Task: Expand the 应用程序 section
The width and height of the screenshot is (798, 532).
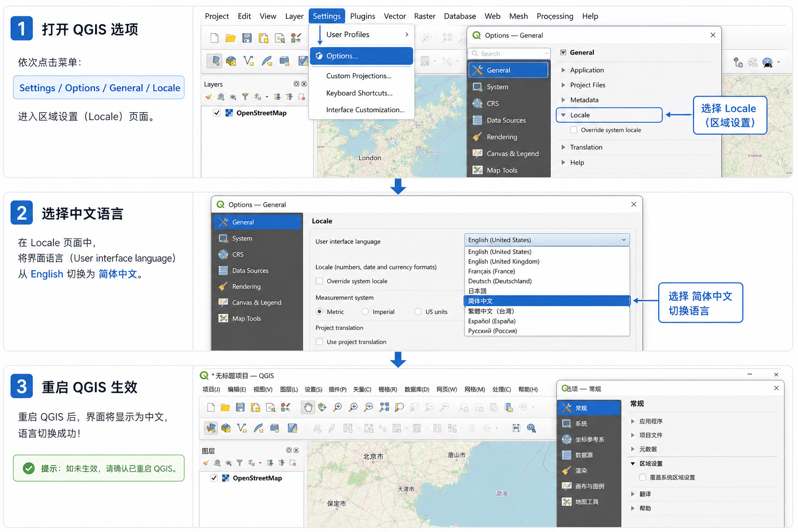Action: [x=633, y=421]
